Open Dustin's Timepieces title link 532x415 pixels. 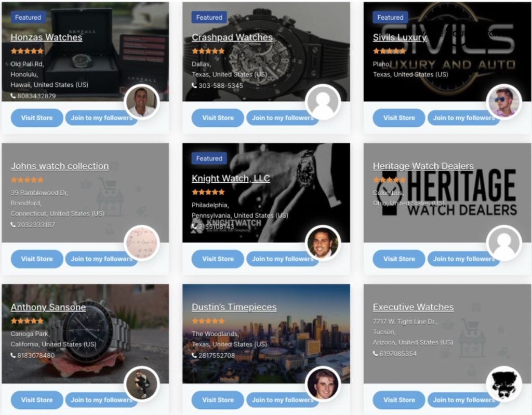[234, 307]
